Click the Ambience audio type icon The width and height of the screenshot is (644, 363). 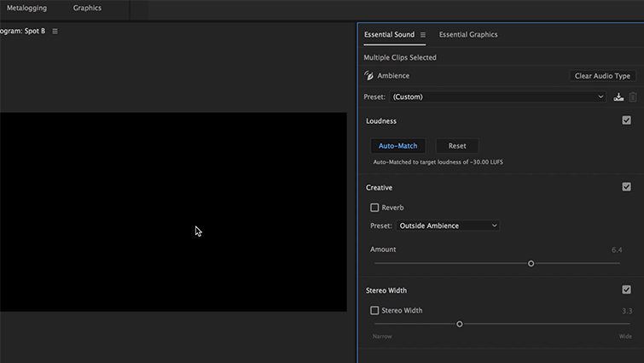pyautogui.click(x=369, y=76)
